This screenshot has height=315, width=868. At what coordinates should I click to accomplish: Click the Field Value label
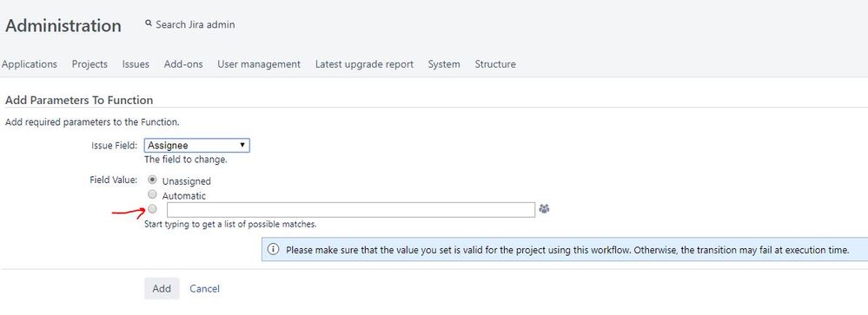point(114,180)
